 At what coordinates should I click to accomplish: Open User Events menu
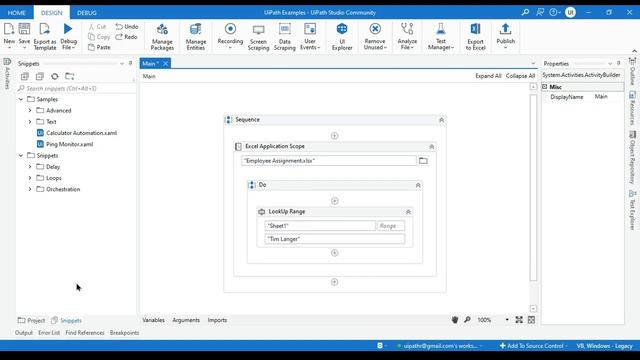click(310, 36)
